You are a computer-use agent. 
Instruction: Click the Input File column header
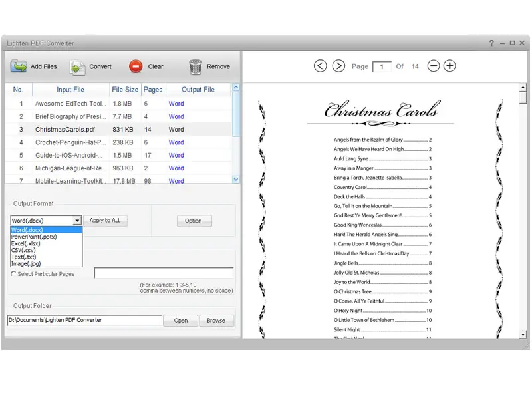(x=70, y=90)
